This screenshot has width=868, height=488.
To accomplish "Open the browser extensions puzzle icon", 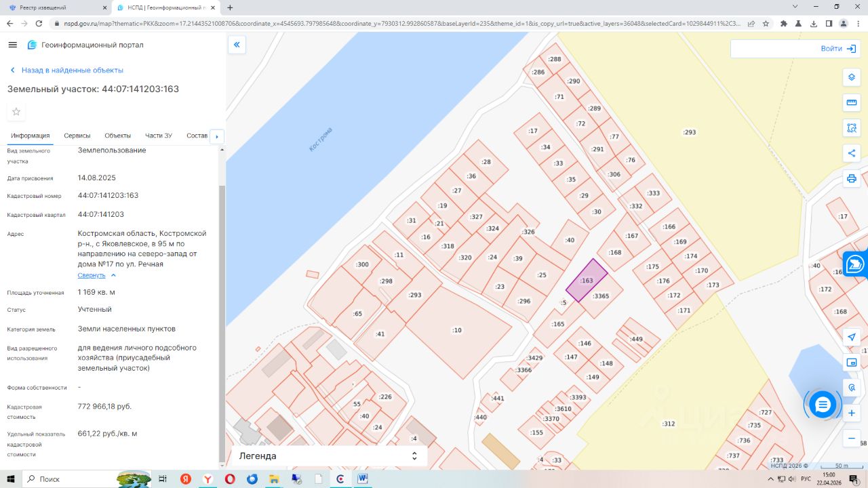I will tap(784, 23).
